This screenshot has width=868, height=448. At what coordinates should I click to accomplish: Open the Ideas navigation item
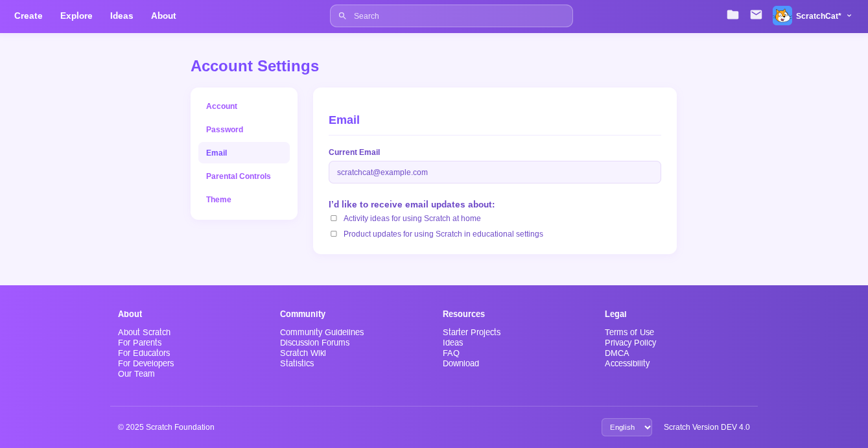(x=121, y=16)
